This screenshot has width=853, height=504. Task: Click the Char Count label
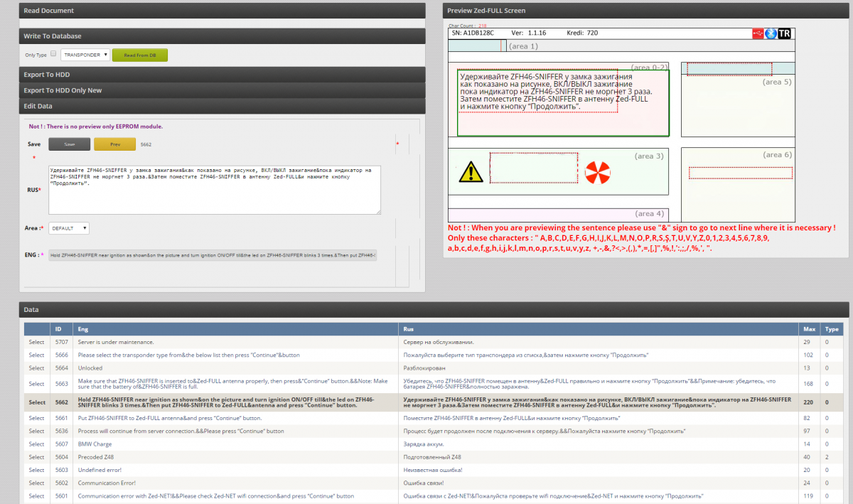[x=462, y=26]
